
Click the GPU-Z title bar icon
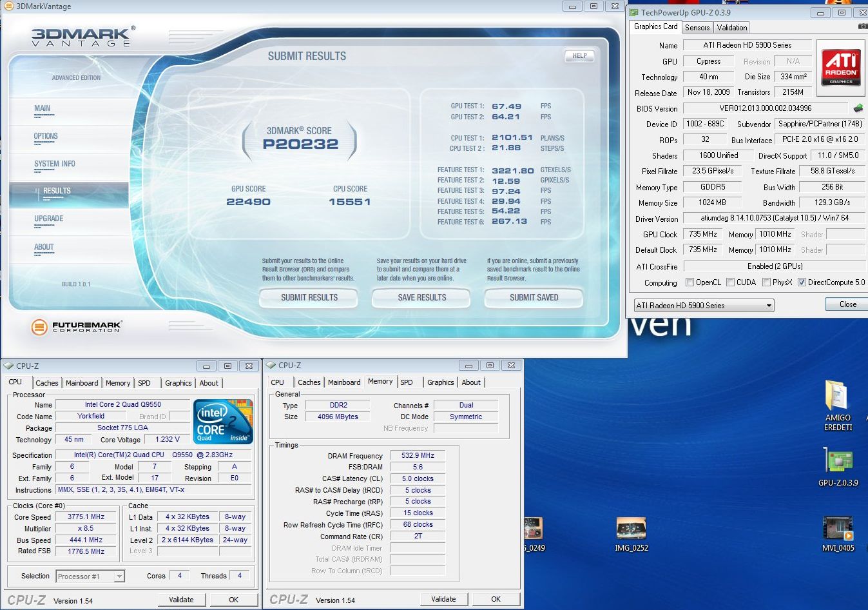click(633, 12)
